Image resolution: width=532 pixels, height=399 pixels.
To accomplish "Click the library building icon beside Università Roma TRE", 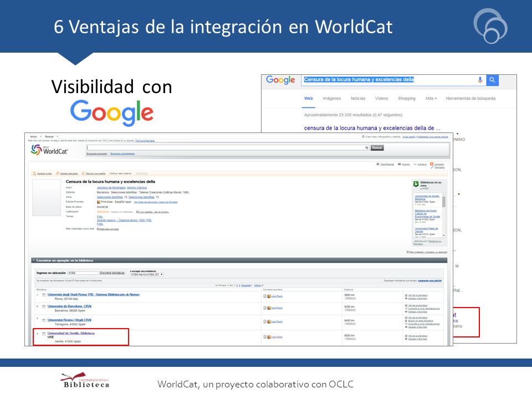I will tap(44, 295).
